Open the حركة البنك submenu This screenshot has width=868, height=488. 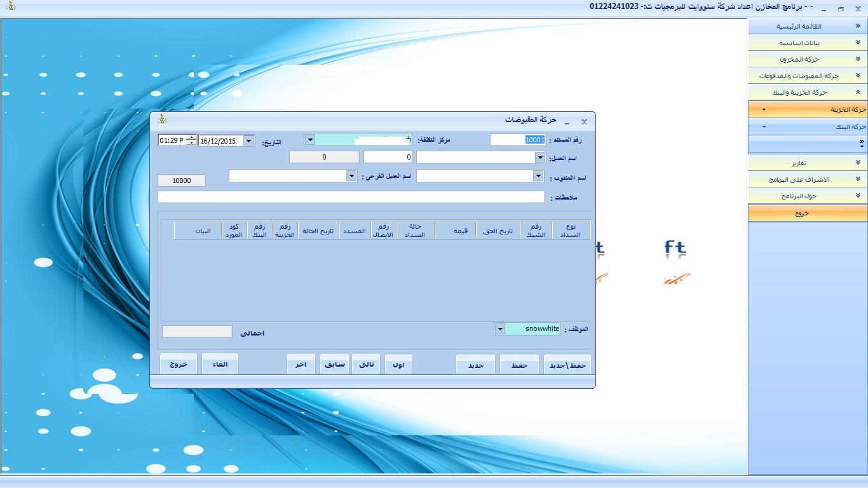[x=808, y=126]
